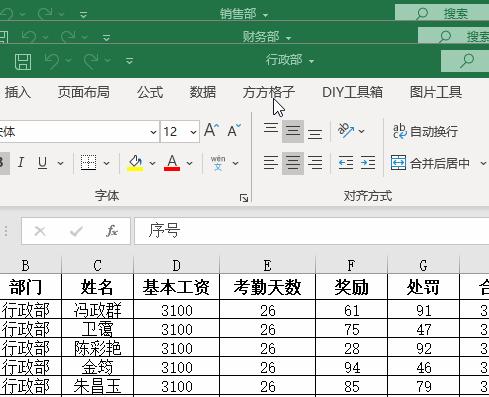The width and height of the screenshot is (489, 397).
Task: Toggle center horizontal alignment
Action: [x=293, y=163]
